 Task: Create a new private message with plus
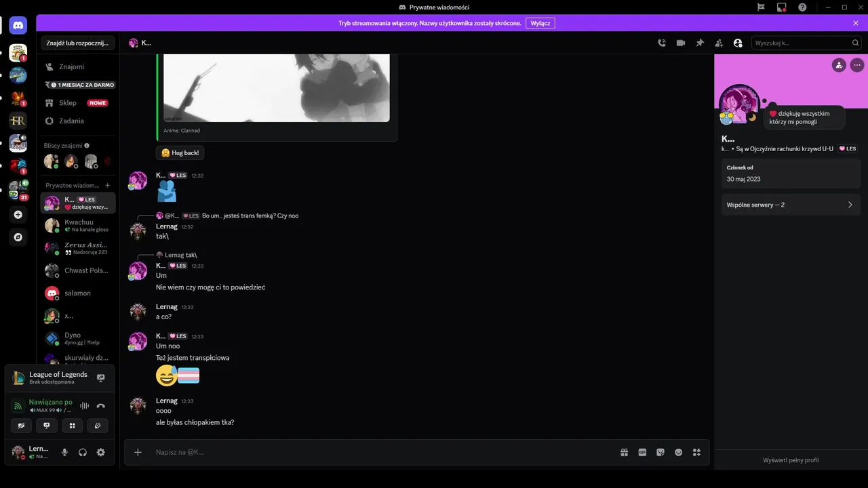tap(107, 185)
